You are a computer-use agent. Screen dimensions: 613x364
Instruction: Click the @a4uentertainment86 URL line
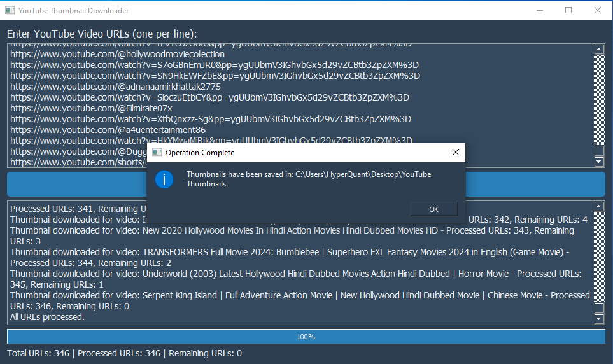(108, 130)
